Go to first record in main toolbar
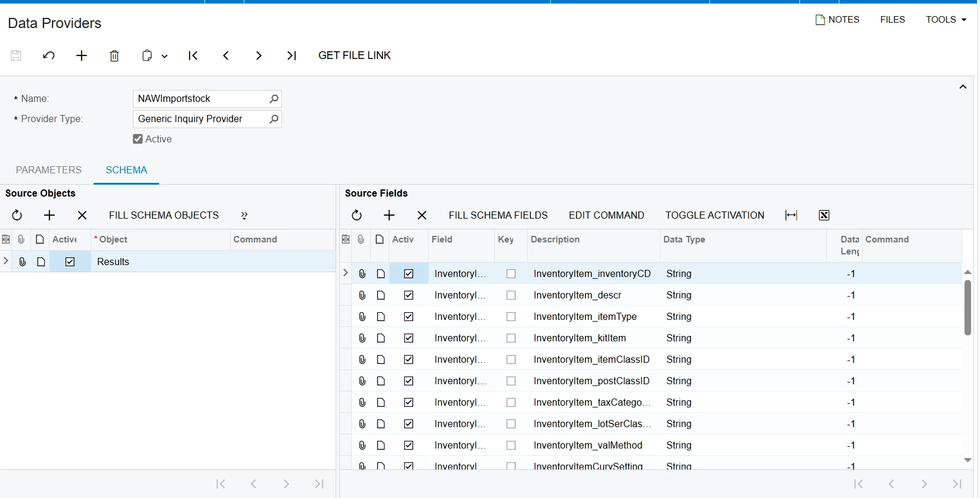Image resolution: width=980 pixels, height=498 pixels. [193, 55]
